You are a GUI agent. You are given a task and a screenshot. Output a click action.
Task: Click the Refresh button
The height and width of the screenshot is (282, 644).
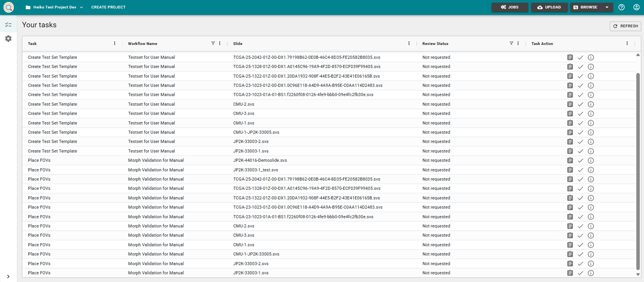coord(625,26)
